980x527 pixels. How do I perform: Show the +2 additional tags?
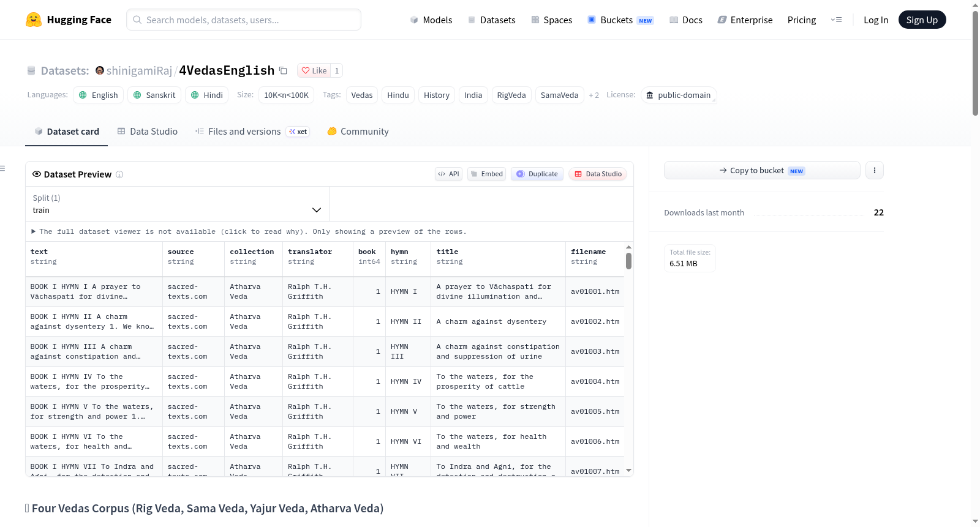[594, 95]
